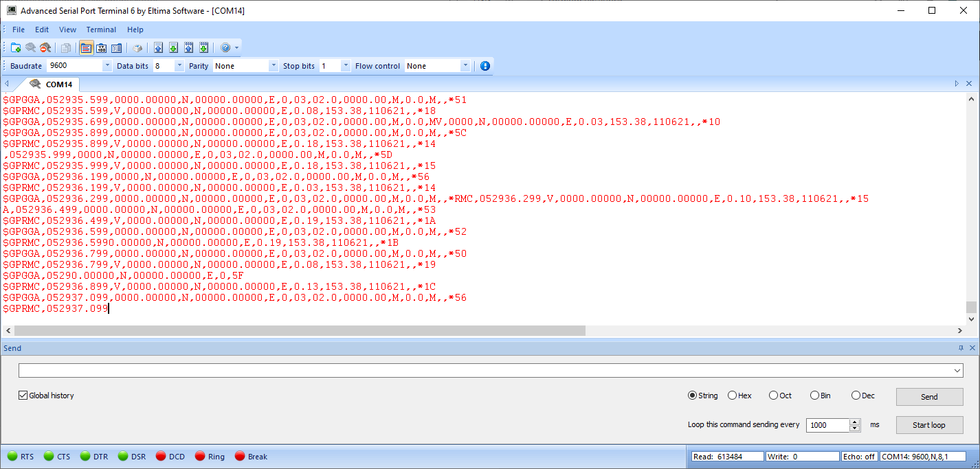The image size is (980, 469).
Task: Open the Edit menu
Action: (42, 30)
